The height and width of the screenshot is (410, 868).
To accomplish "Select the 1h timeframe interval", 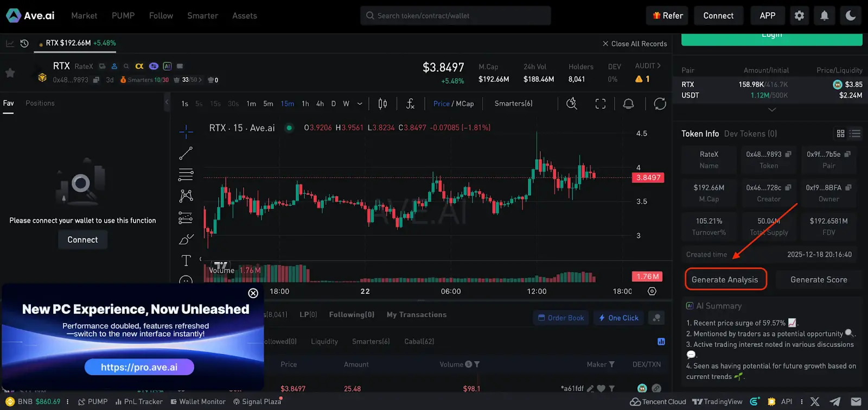I will click(x=305, y=104).
